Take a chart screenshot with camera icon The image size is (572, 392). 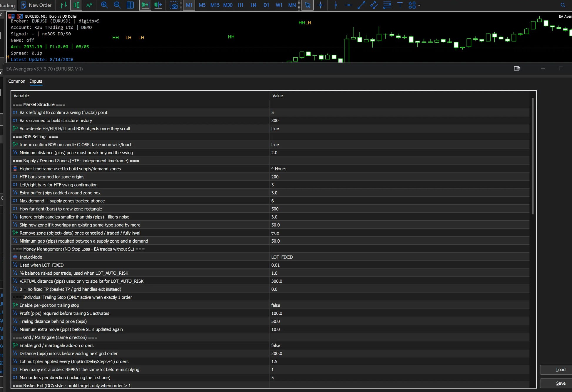pyautogui.click(x=174, y=5)
